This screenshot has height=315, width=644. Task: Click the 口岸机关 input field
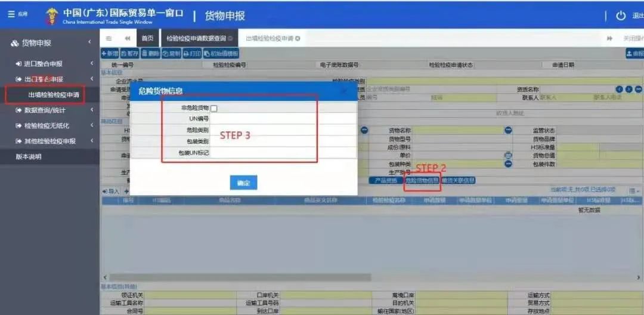[x=327, y=295]
